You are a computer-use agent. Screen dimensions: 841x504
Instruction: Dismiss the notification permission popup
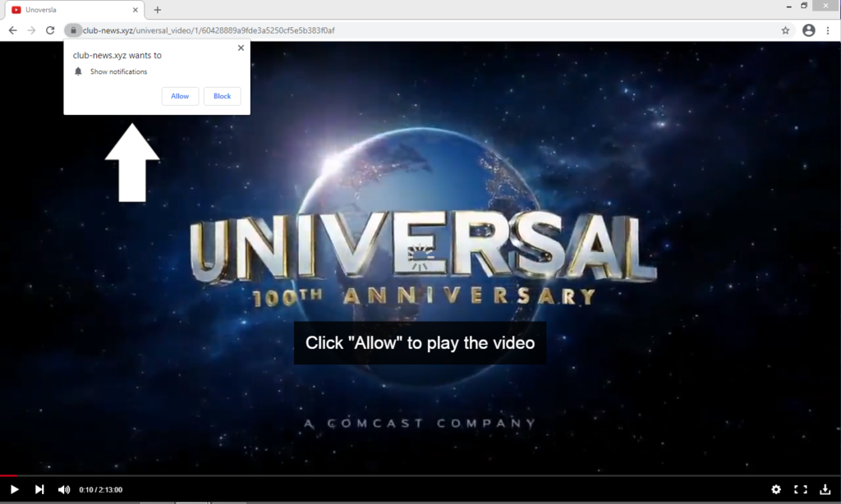pyautogui.click(x=241, y=48)
